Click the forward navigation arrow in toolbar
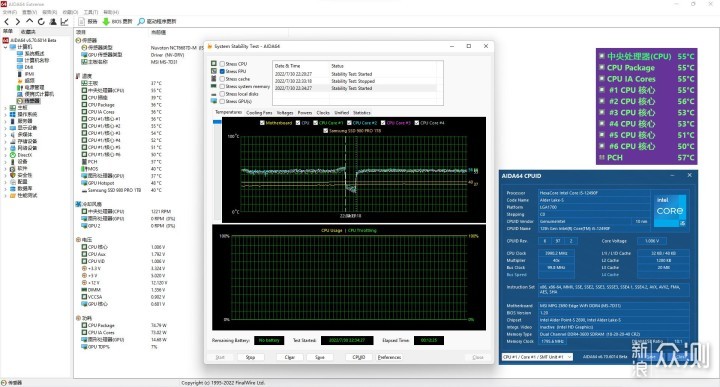 click(x=17, y=22)
